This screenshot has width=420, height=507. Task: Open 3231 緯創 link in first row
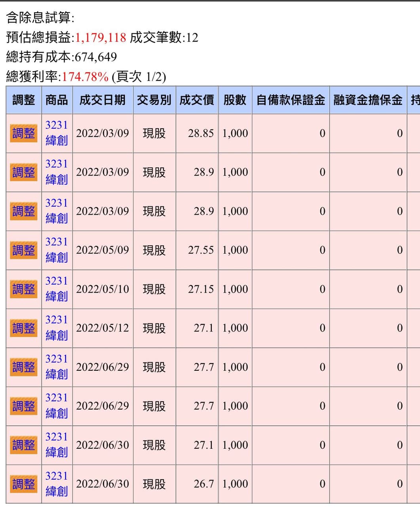57,133
